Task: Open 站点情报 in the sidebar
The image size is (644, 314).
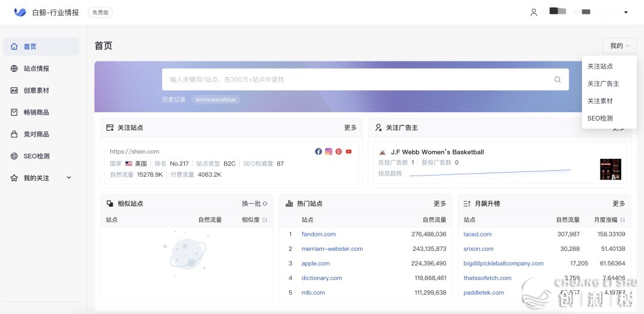Action: pos(36,69)
